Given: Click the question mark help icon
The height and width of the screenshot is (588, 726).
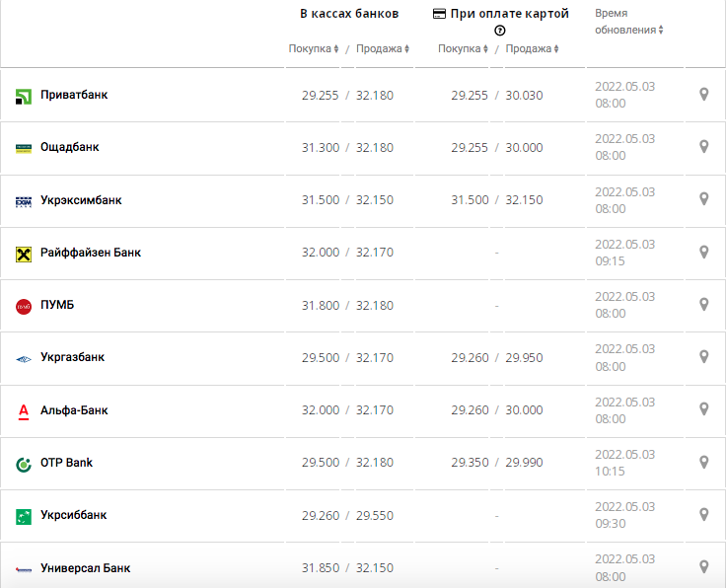Looking at the screenshot, I should 500,31.
